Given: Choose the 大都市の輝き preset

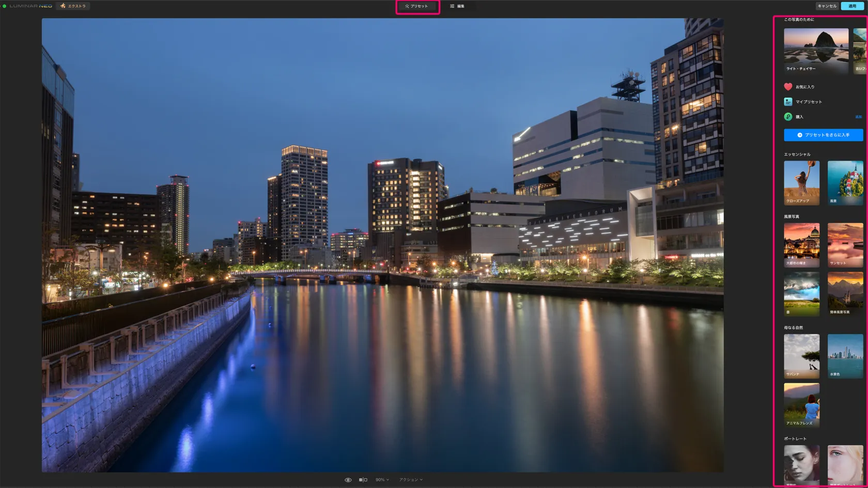Looking at the screenshot, I should point(801,244).
